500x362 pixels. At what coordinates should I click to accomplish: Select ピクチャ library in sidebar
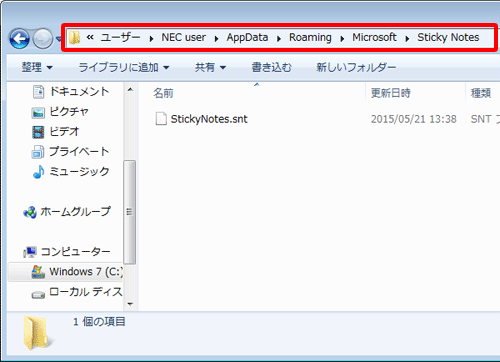[x=69, y=112]
